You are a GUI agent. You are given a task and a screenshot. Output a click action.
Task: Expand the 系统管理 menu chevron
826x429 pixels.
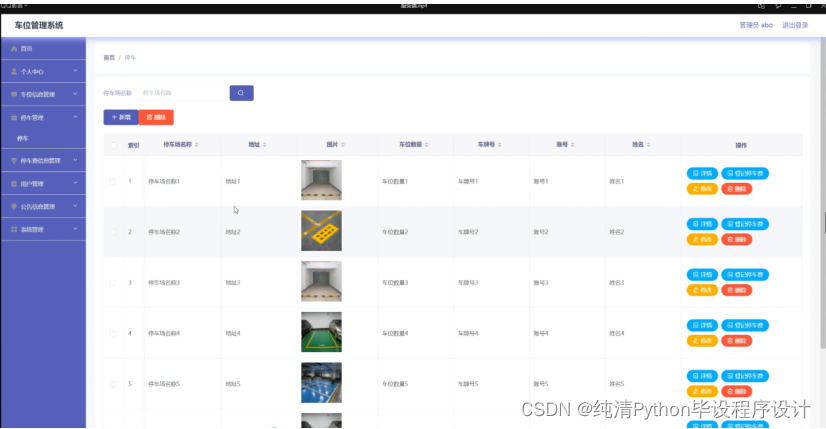pyautogui.click(x=75, y=229)
